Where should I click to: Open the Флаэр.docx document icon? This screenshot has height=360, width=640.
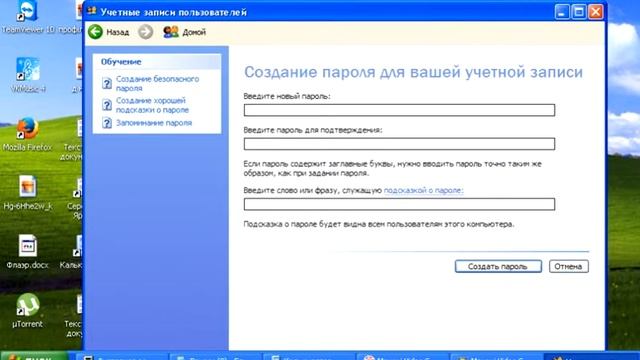point(28,246)
